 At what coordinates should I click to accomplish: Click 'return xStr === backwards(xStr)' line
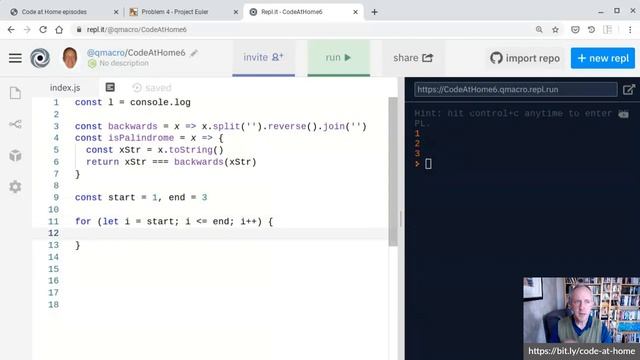(171, 162)
